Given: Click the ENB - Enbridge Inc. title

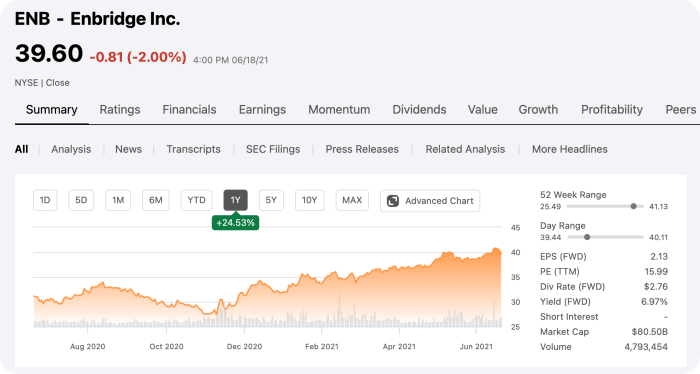Looking at the screenshot, I should (97, 19).
